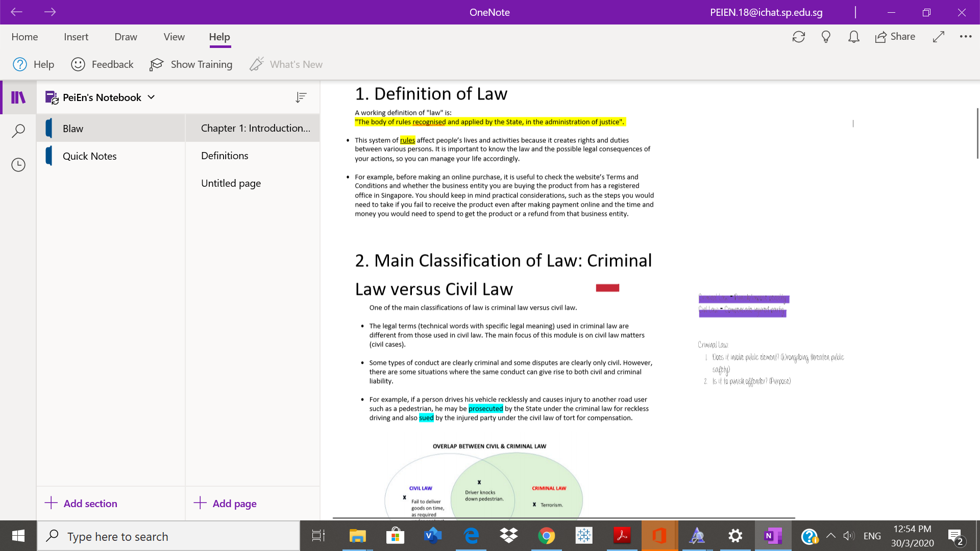
Task: Open the notifications bell
Action: [x=854, y=37]
